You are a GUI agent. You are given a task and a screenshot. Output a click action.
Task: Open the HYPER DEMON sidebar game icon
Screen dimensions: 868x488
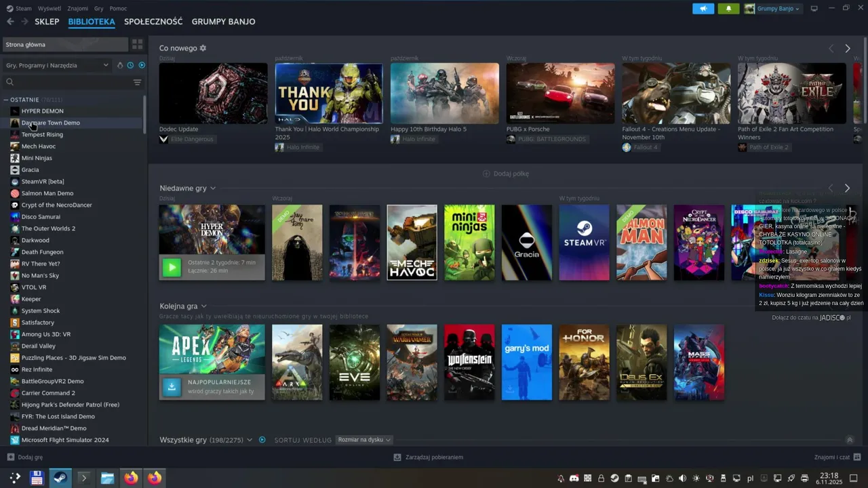point(15,111)
